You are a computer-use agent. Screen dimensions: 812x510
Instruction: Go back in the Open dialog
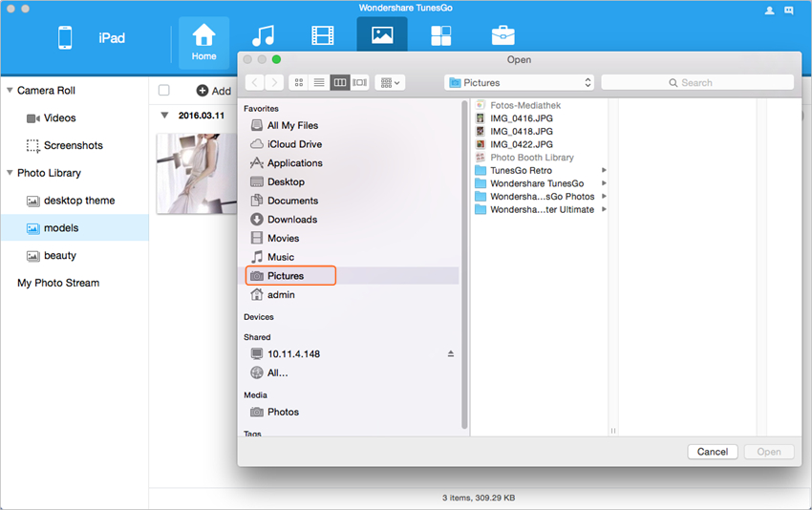(254, 82)
